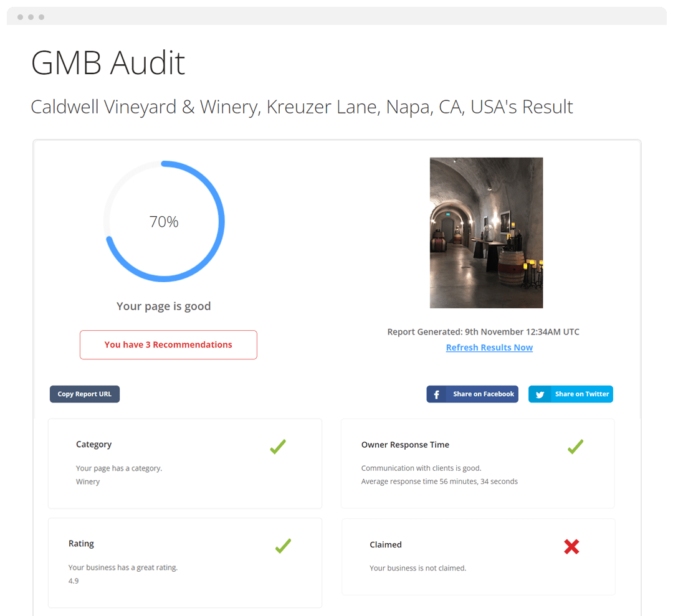
Task: Click the Category card title
Action: click(94, 444)
